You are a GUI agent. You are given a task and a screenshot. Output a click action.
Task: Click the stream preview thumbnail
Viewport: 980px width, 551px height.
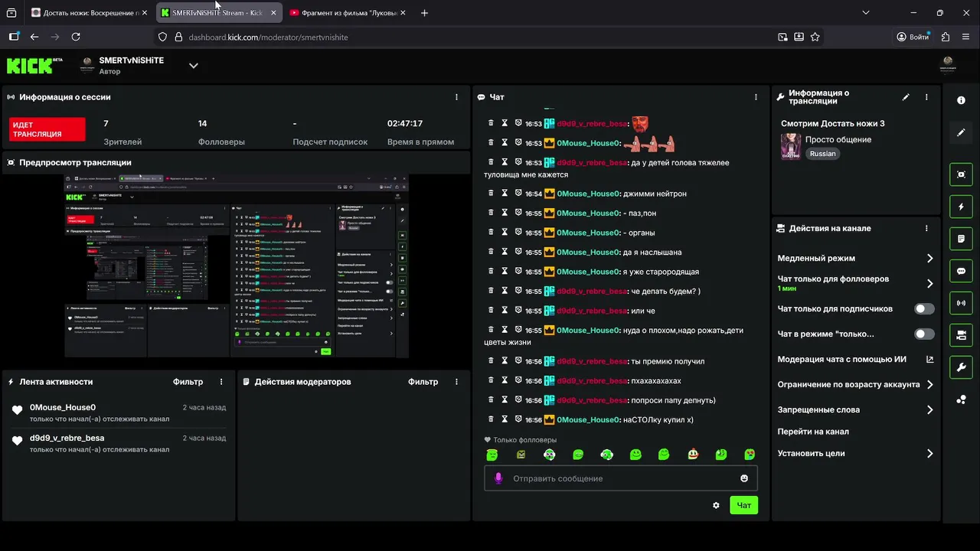[236, 266]
